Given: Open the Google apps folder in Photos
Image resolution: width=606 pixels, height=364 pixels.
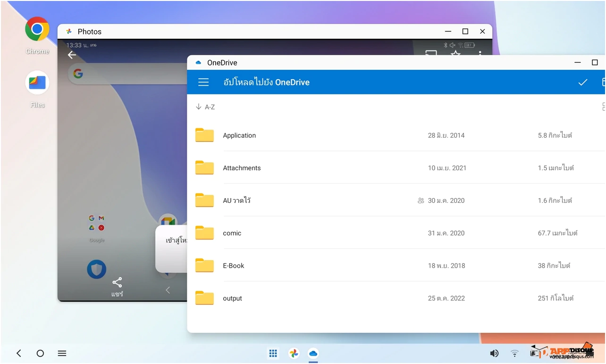Looking at the screenshot, I should [96, 223].
